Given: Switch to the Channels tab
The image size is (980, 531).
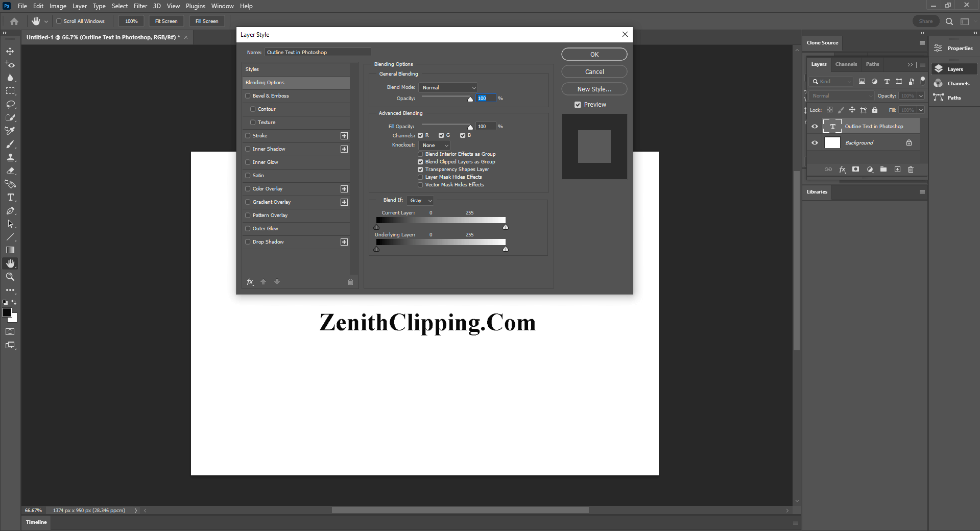Looking at the screenshot, I should pos(846,64).
